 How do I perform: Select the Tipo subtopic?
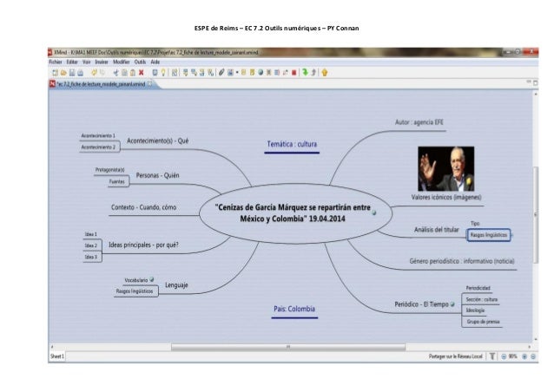pos(475,224)
